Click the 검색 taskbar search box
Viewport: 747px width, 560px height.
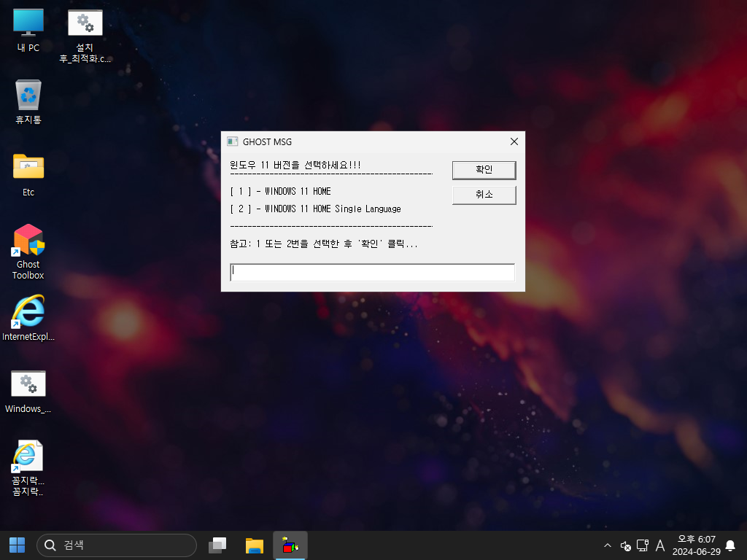117,545
